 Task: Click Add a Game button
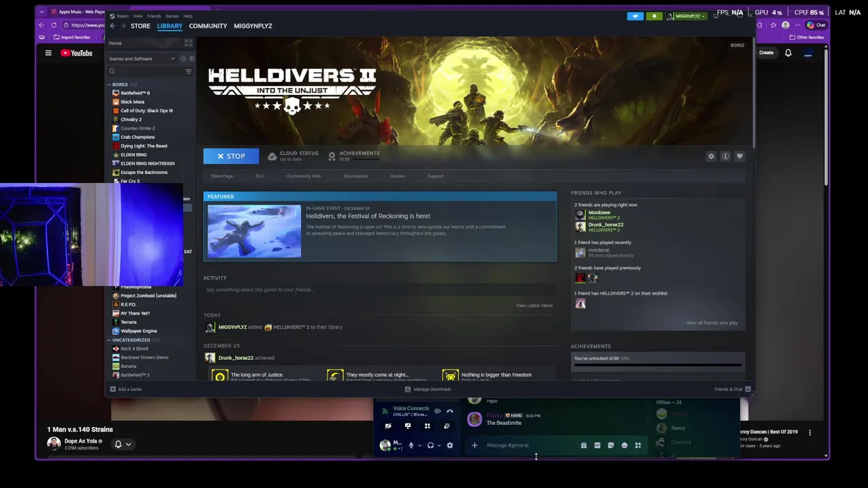(x=126, y=389)
